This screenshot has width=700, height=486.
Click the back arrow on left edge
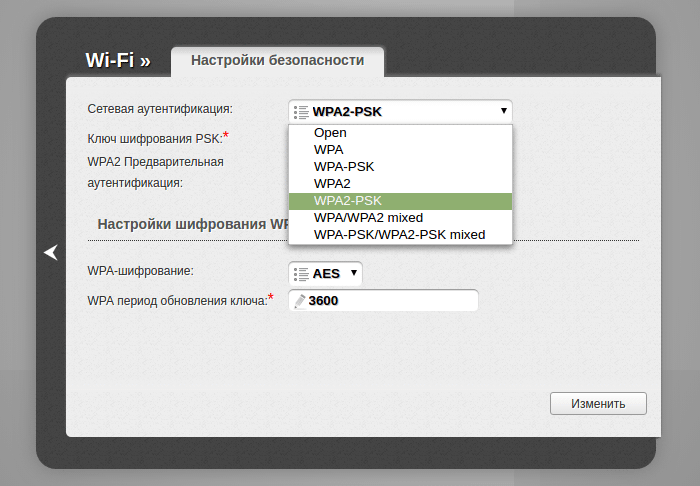tap(51, 252)
